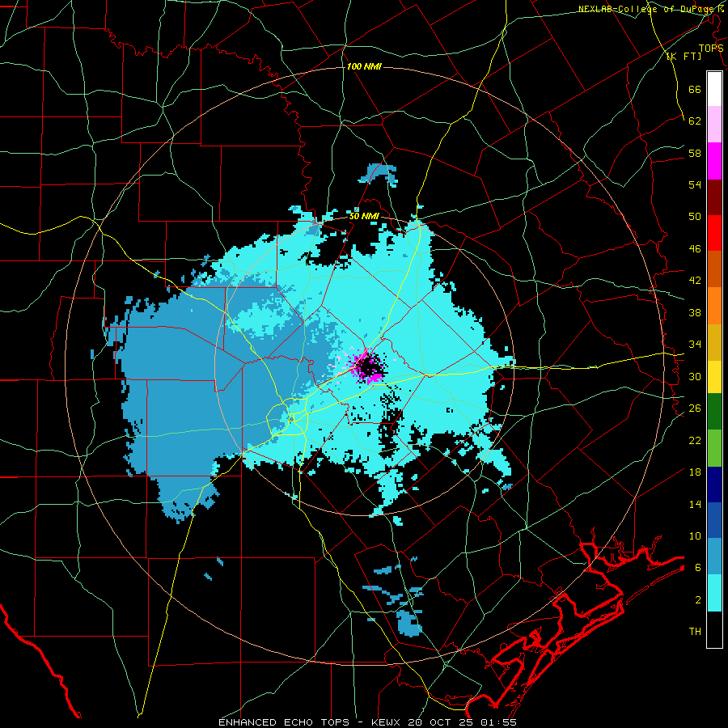
Task: Click the '2' legend value
Action: 698,600
